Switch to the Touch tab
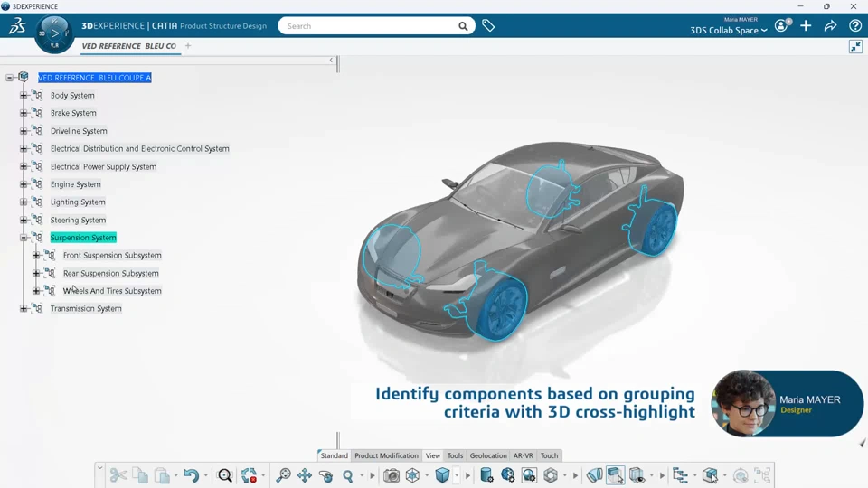Screen dimensions: 868x488 [x=549, y=455]
